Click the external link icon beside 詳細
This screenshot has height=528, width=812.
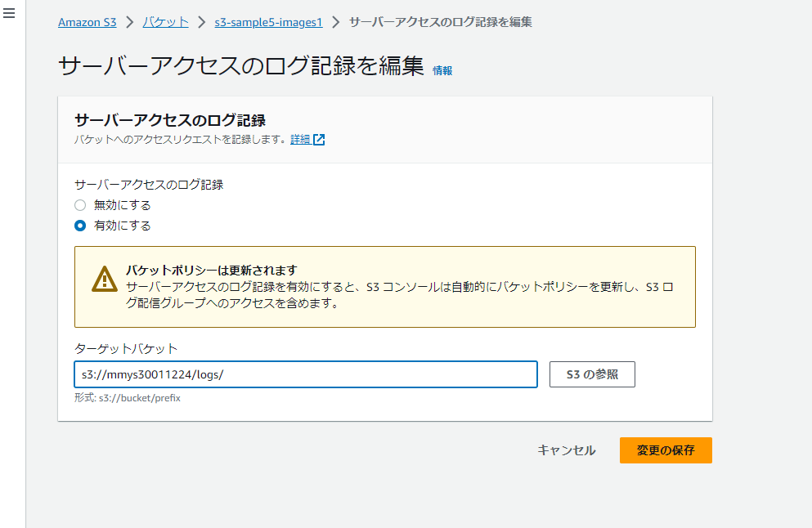tap(319, 139)
